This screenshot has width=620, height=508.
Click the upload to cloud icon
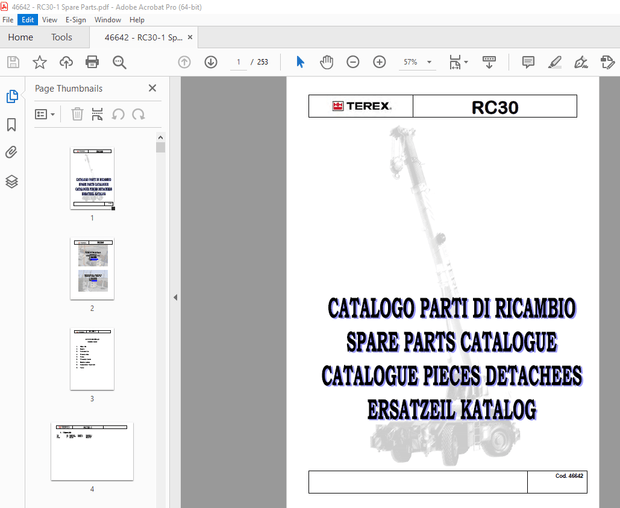click(x=66, y=62)
